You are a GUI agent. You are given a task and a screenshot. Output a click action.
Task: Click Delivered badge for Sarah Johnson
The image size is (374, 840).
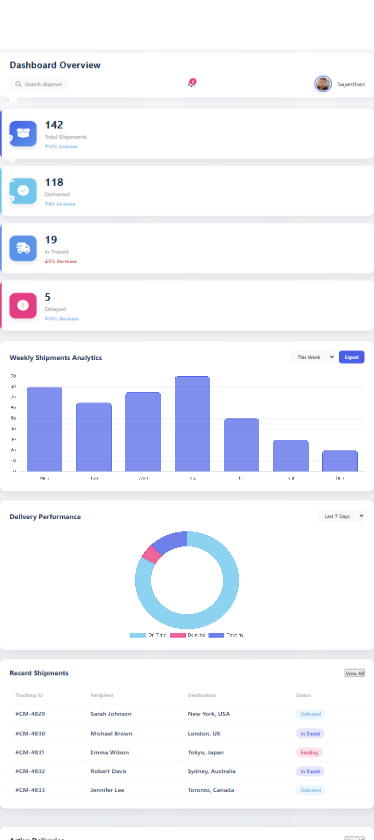[311, 714]
